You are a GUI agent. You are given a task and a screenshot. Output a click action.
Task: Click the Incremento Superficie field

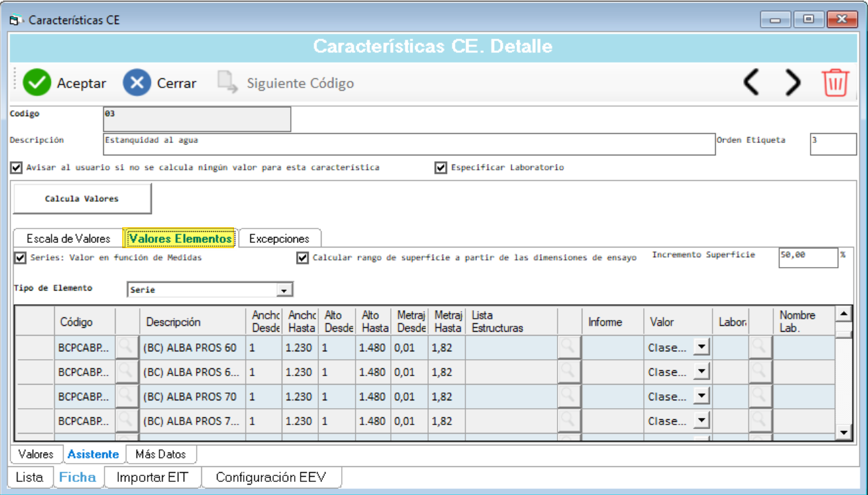(809, 257)
